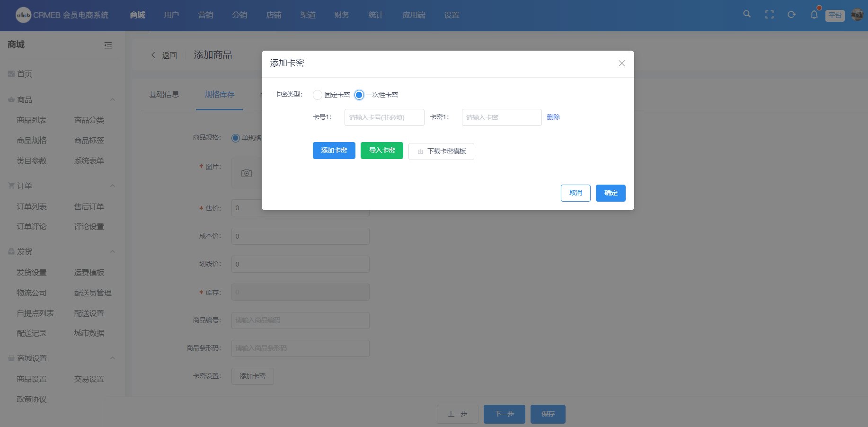Click the CRMEB logo icon
Image resolution: width=868 pixels, height=427 pixels.
pyautogui.click(x=23, y=15)
